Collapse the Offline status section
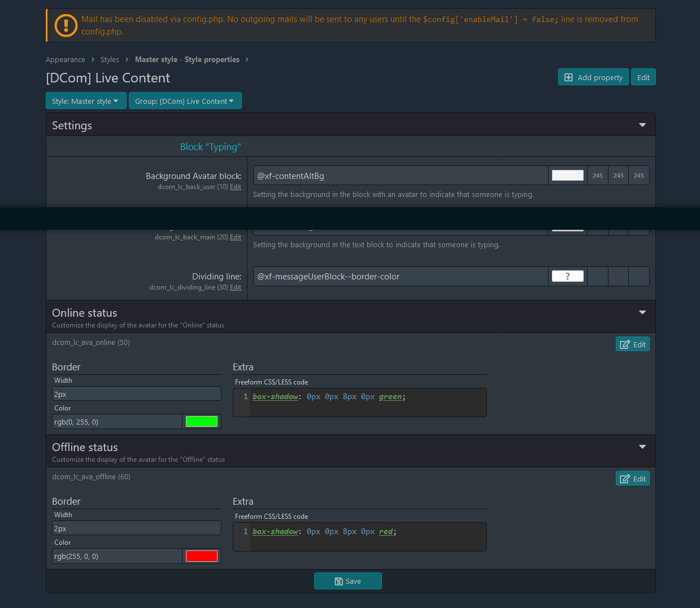 [x=642, y=446]
